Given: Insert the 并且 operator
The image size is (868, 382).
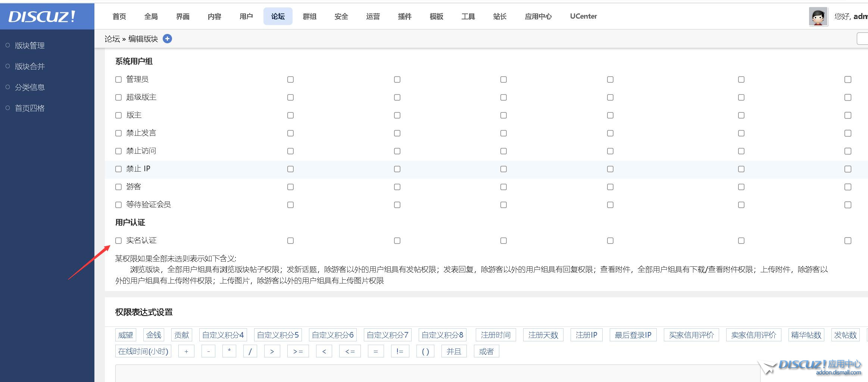Looking at the screenshot, I should (454, 351).
